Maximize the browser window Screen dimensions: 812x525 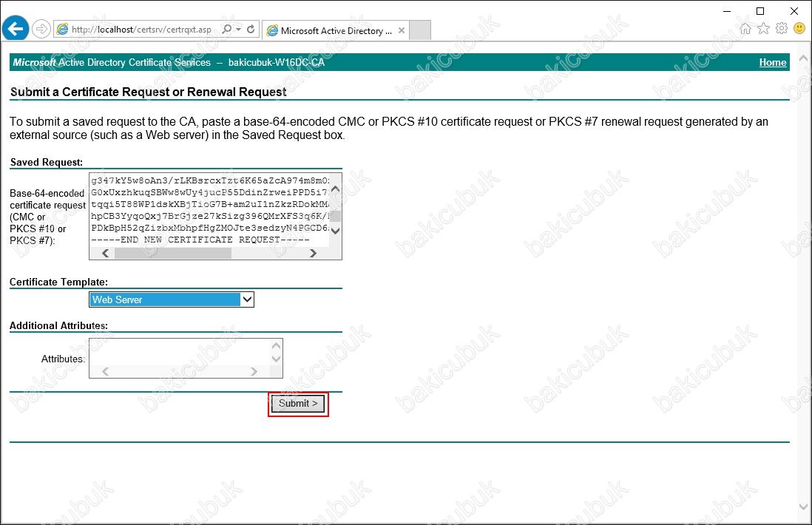pyautogui.click(x=760, y=11)
